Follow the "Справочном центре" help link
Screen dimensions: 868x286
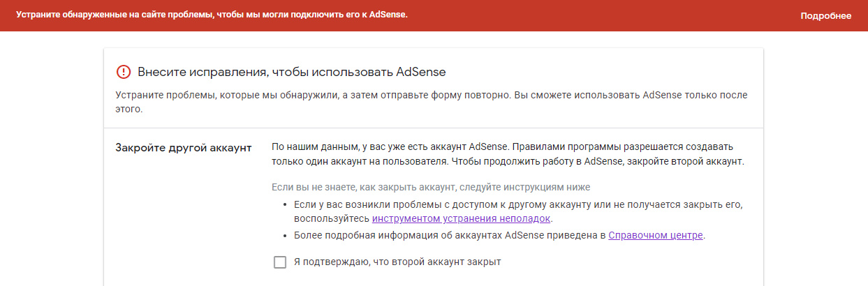[655, 235]
